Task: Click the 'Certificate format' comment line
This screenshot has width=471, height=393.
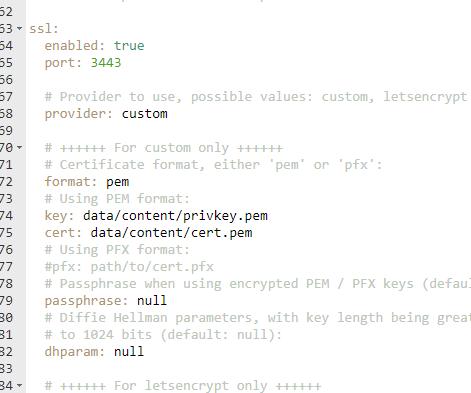Action: tap(213, 165)
